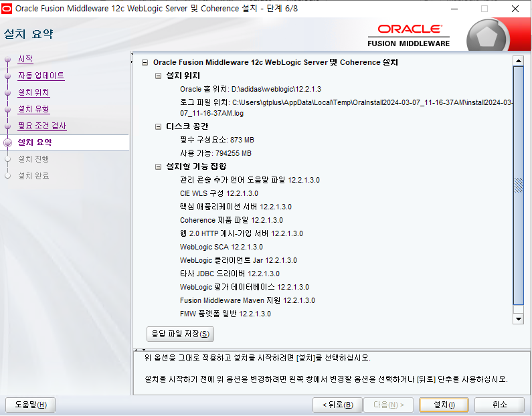Select the current 설치 요약 step
532x416 pixels.
click(x=35, y=142)
